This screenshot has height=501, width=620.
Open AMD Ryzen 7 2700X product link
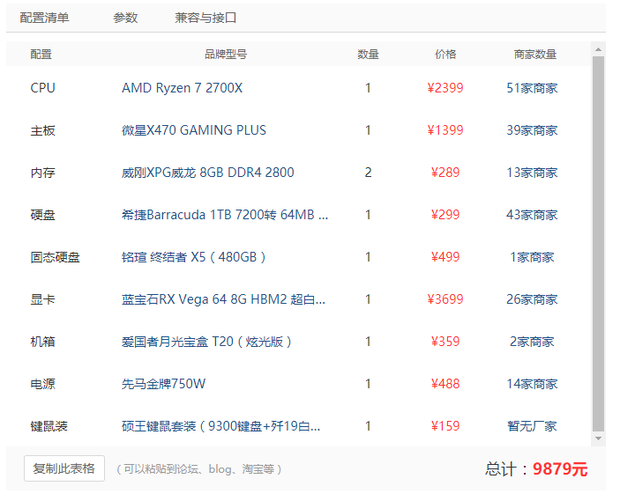pyautogui.click(x=182, y=88)
